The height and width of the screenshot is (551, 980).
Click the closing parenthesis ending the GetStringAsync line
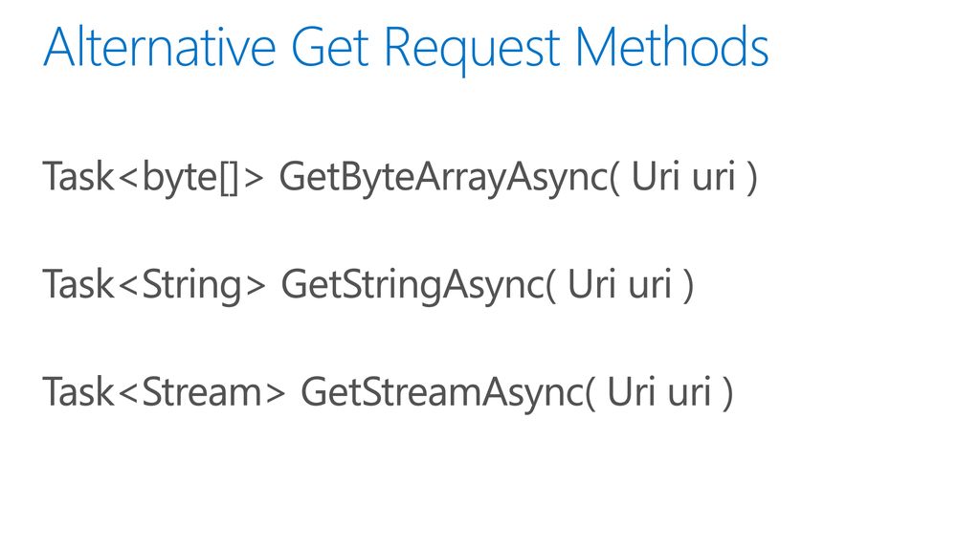coord(688,286)
